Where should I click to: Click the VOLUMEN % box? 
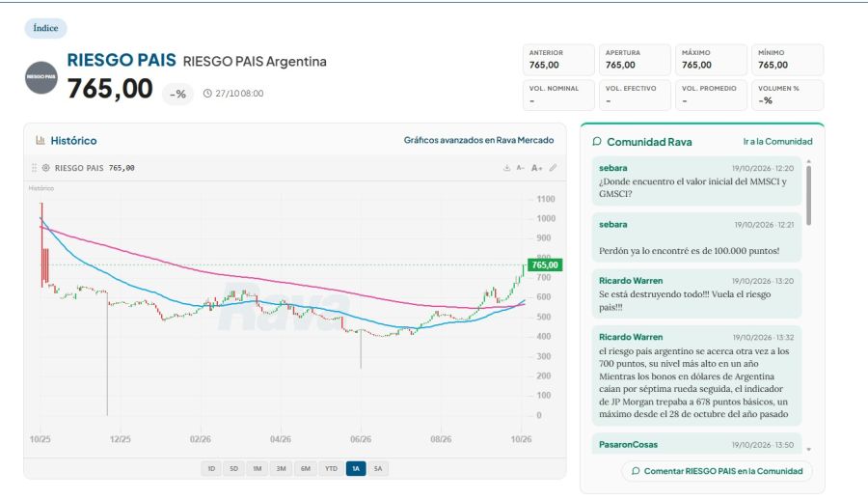(x=788, y=96)
